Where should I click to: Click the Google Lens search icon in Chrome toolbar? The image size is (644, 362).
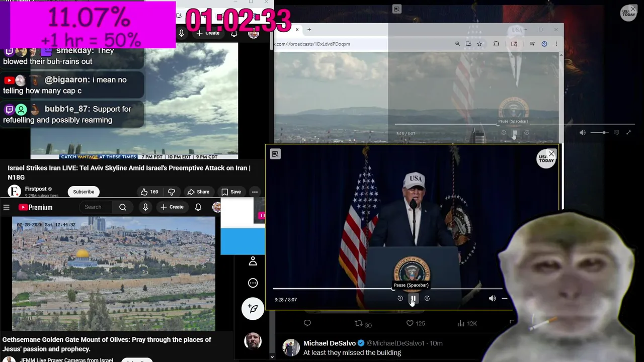514,44
